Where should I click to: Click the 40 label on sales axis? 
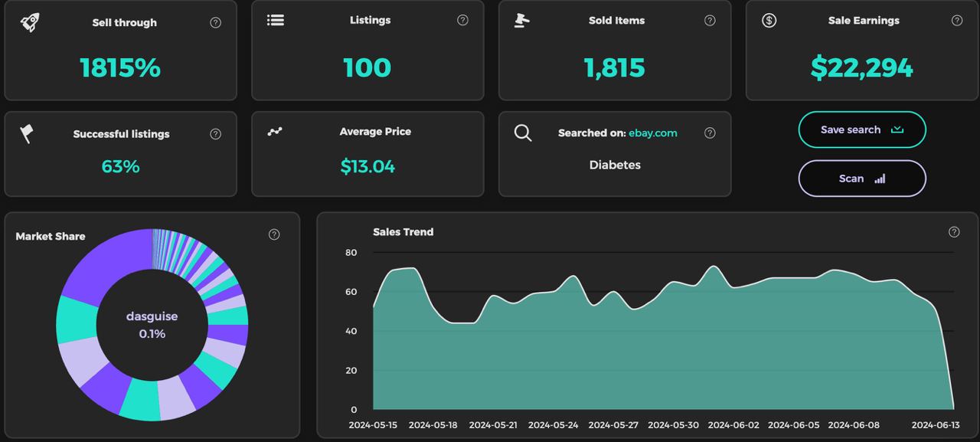point(351,331)
